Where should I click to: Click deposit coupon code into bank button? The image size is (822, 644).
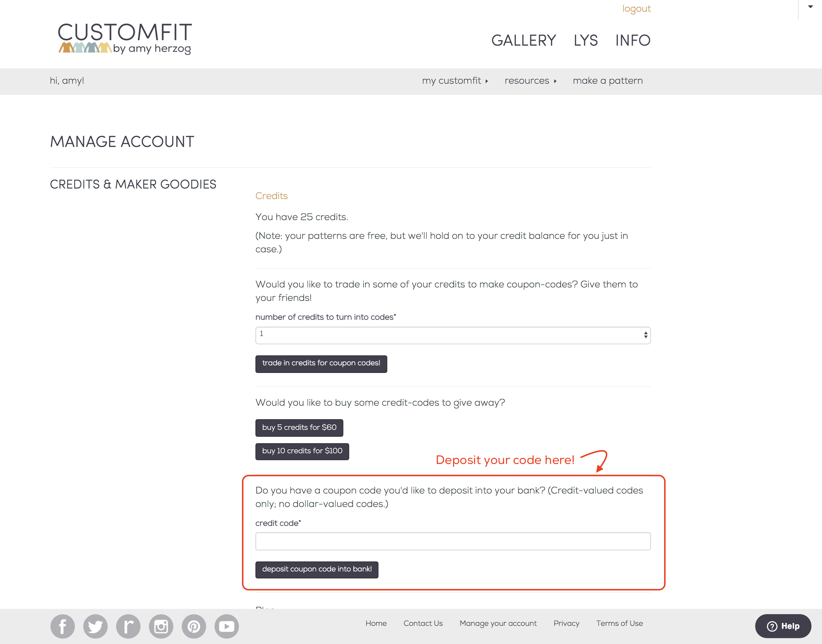coord(317,569)
